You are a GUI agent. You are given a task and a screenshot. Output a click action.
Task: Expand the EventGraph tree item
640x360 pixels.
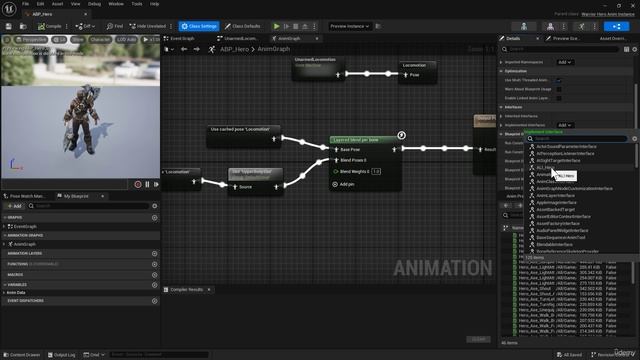4,227
